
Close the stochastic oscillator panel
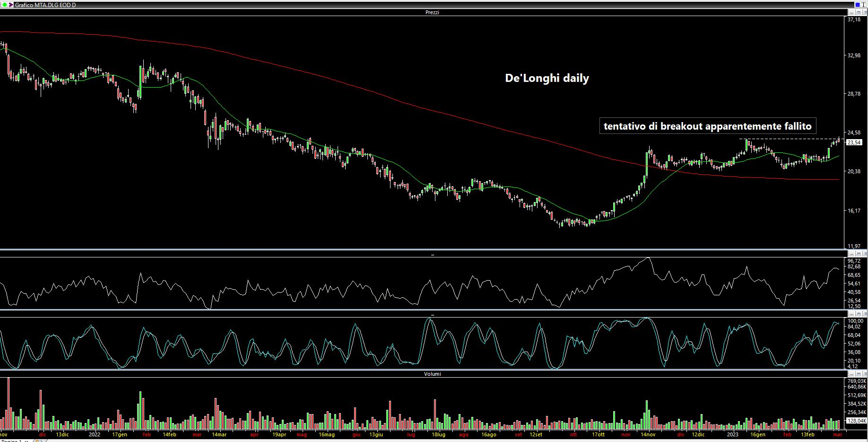(x=865, y=314)
